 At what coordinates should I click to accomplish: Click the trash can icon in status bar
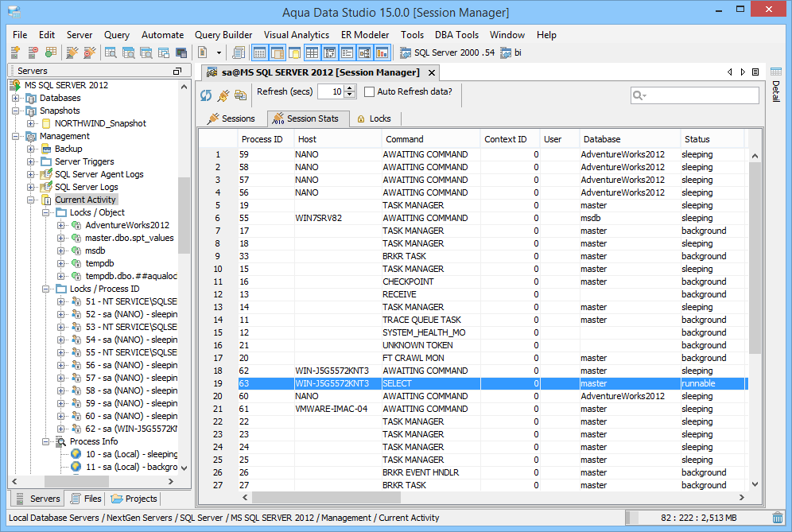778,518
